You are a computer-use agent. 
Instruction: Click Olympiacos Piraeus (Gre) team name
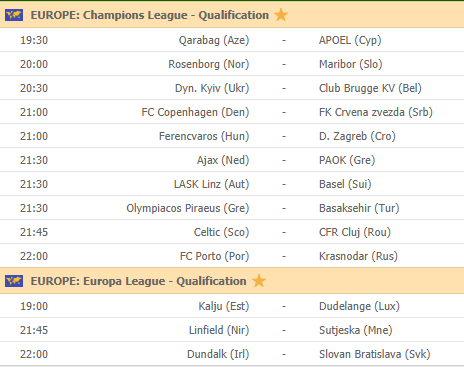click(188, 208)
